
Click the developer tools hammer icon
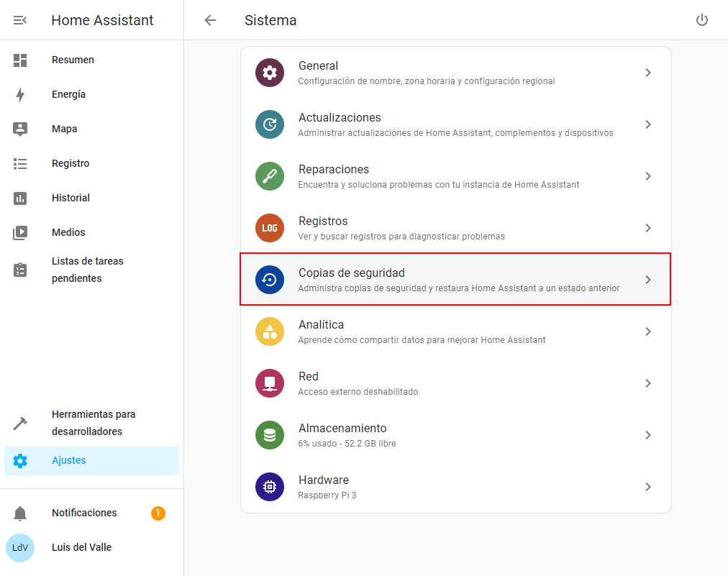tap(20, 424)
